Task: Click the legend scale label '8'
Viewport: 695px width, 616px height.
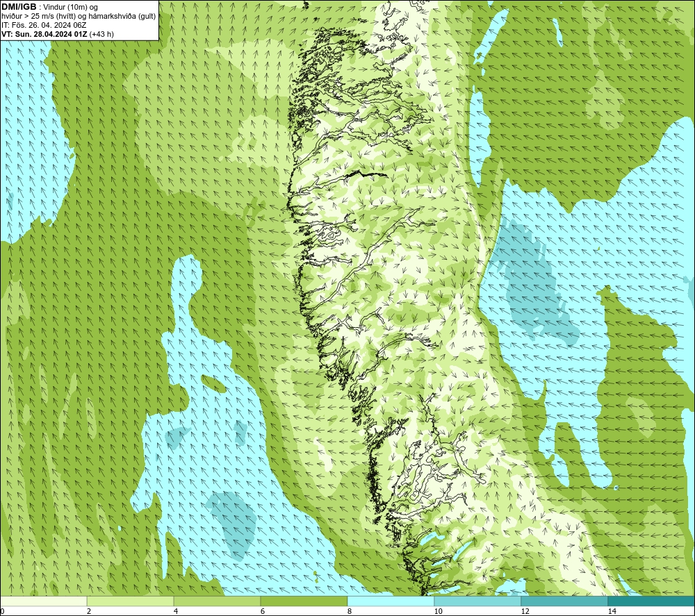Action: click(x=350, y=611)
